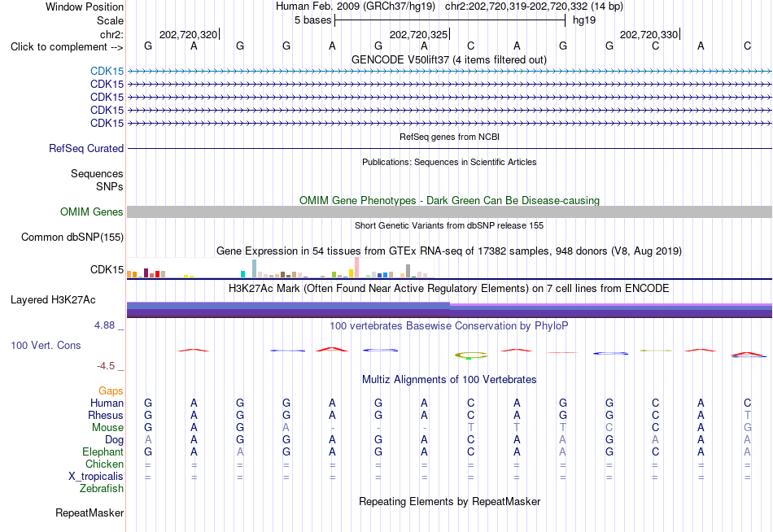This screenshot has height=532, width=773.
Task: Click the Chicken species row label
Action: (104, 464)
